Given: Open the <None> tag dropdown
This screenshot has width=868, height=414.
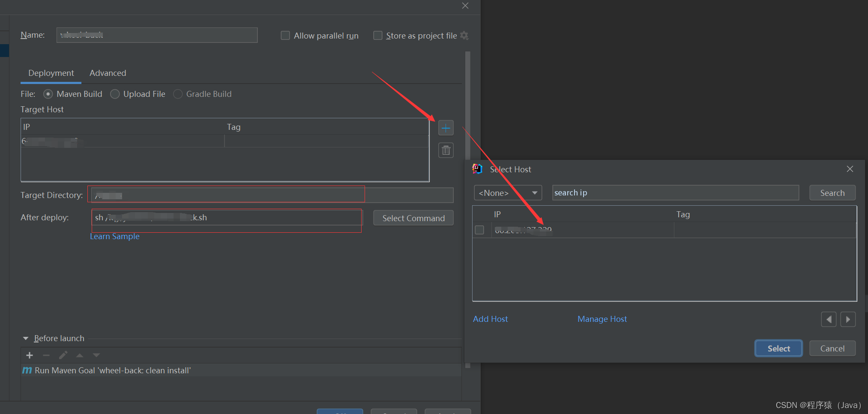Looking at the screenshot, I should (x=508, y=193).
